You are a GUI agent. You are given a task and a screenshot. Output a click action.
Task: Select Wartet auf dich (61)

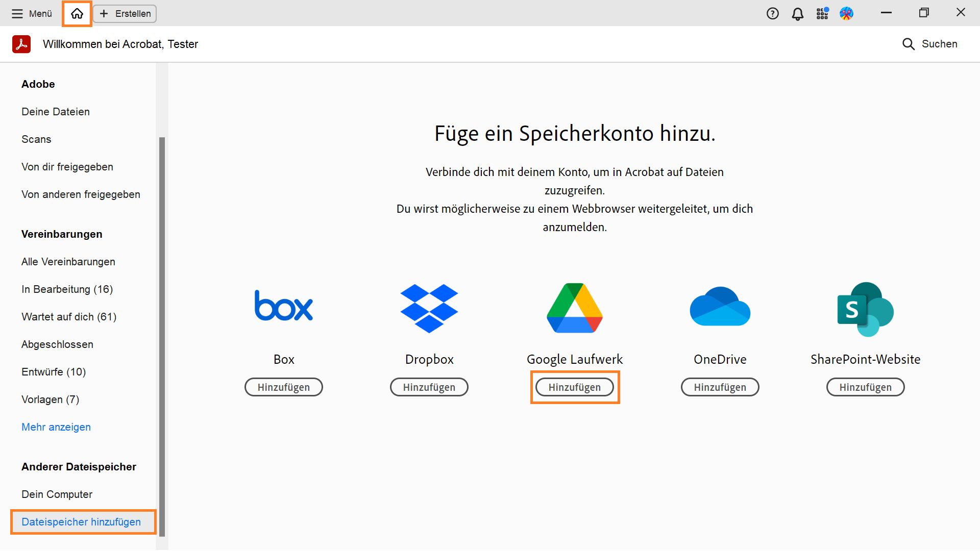[68, 316]
